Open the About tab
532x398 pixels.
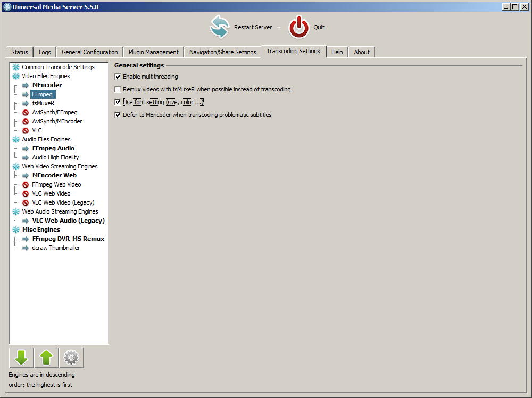coord(362,52)
